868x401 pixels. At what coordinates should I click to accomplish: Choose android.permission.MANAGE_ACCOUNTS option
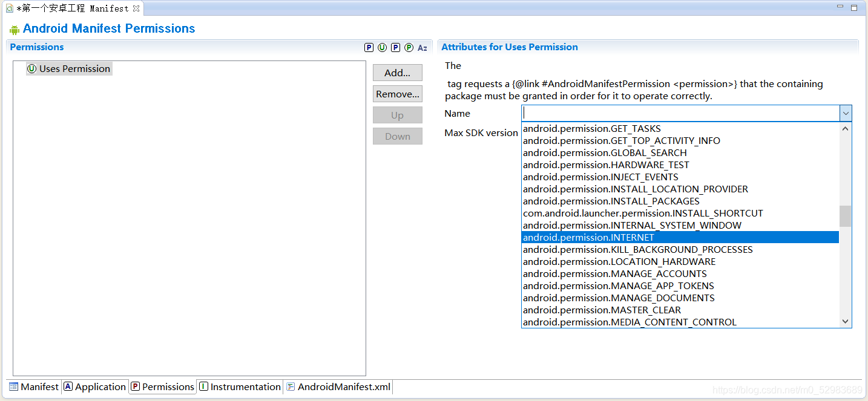pyautogui.click(x=680, y=274)
